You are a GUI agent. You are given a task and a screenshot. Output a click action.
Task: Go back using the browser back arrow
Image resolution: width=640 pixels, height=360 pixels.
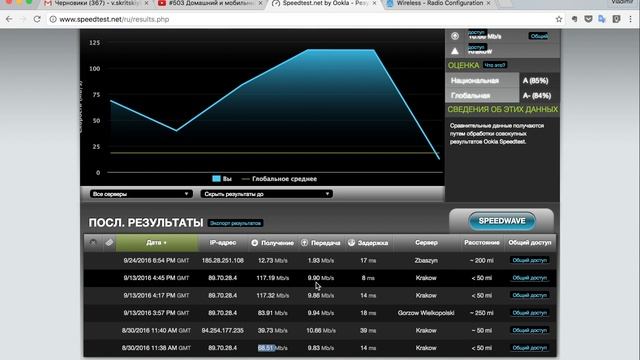[9, 19]
